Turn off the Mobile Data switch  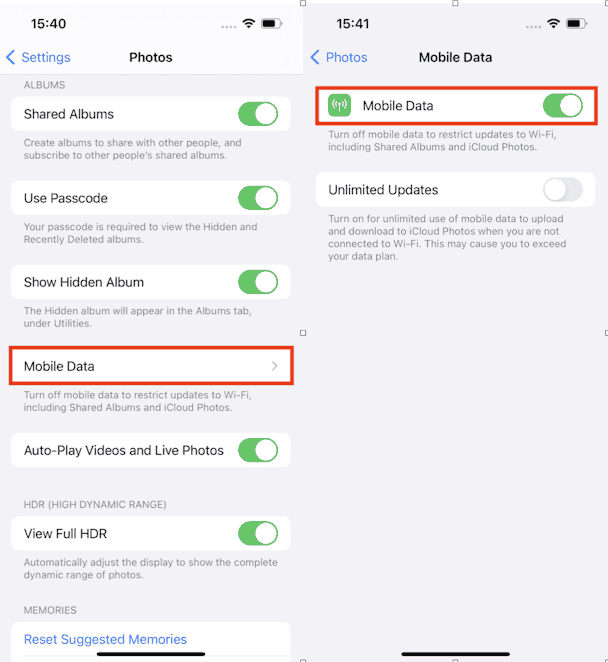(562, 106)
